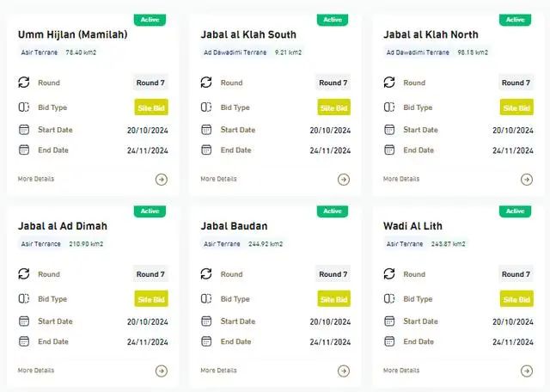Click Site Bid badge on Jabal al Klah South
Viewport: 550px width, 392px height.
[x=334, y=108]
